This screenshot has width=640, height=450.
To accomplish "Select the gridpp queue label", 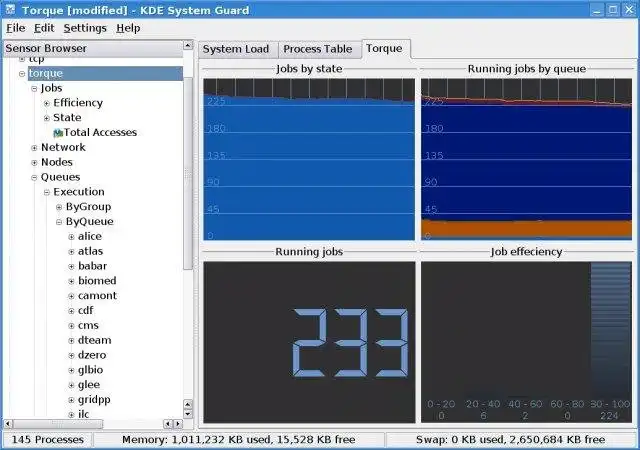I will click(94, 400).
